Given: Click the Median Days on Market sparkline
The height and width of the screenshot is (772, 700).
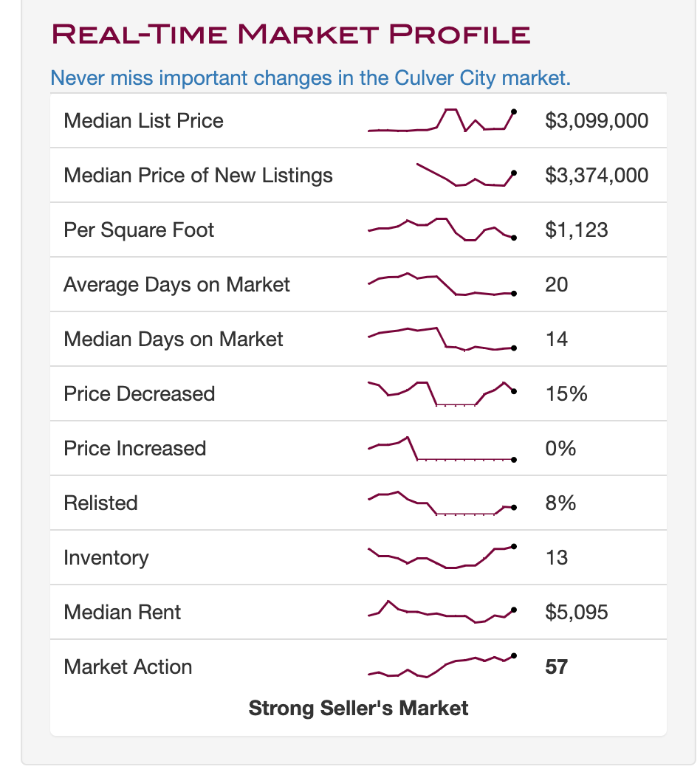Looking at the screenshot, I should point(442,340).
